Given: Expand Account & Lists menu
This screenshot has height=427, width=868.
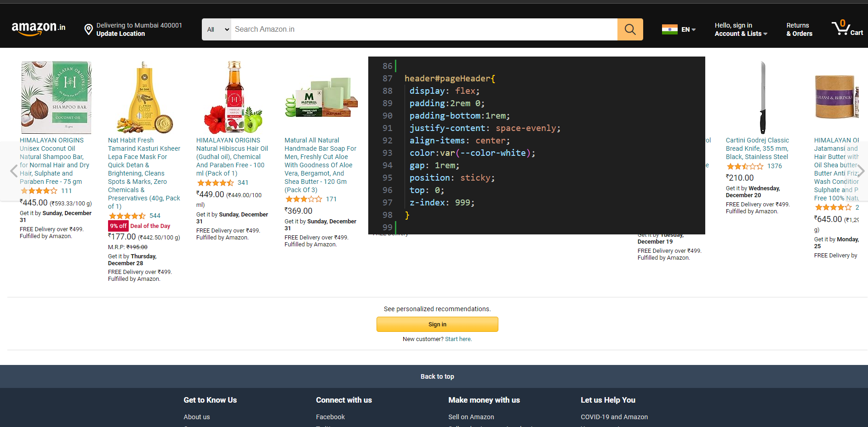Looking at the screenshot, I should 741,34.
